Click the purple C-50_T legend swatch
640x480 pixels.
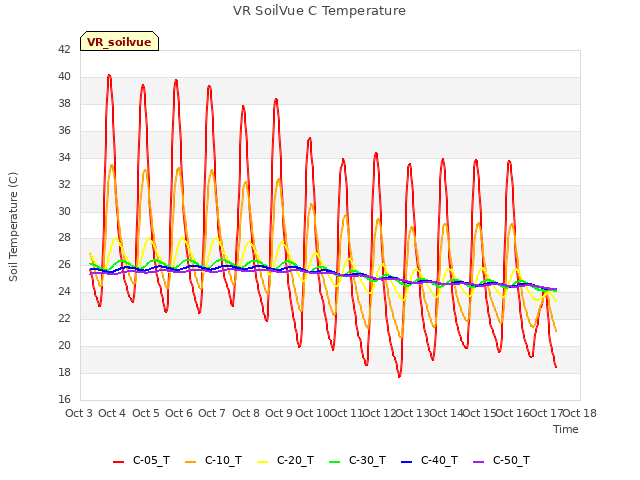(x=478, y=462)
